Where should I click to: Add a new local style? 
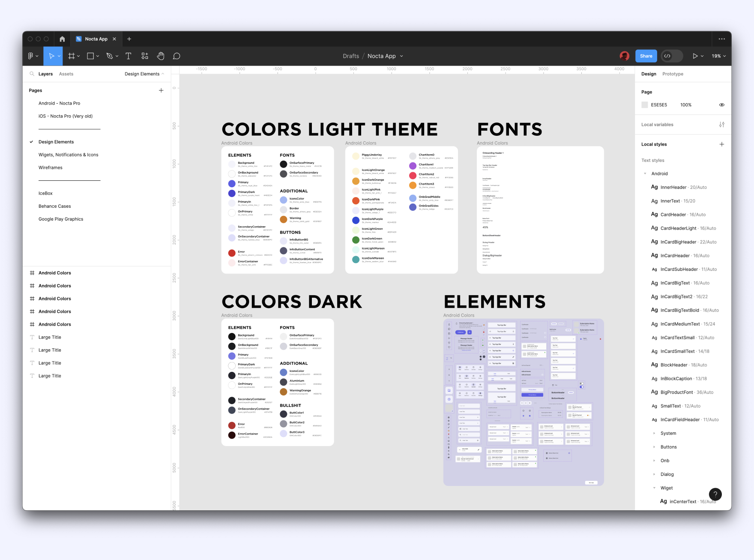(722, 144)
